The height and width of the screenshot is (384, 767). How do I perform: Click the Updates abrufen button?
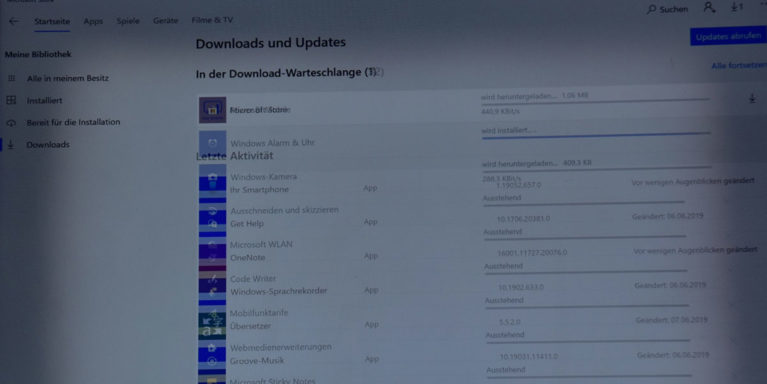click(728, 36)
